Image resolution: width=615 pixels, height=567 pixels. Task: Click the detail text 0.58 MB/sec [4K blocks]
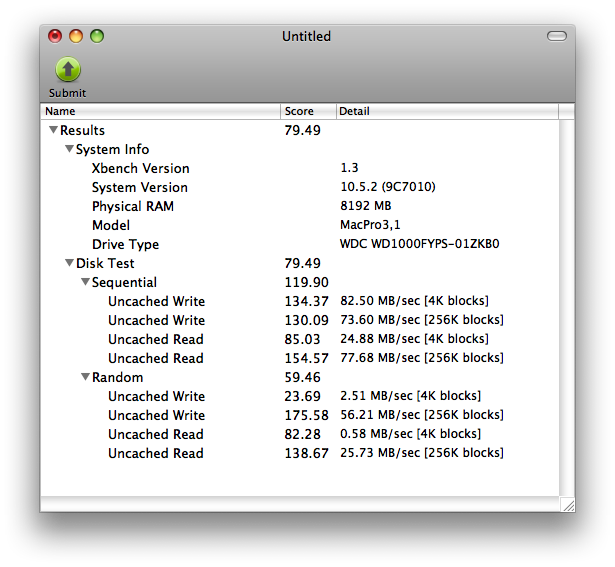coord(410,434)
